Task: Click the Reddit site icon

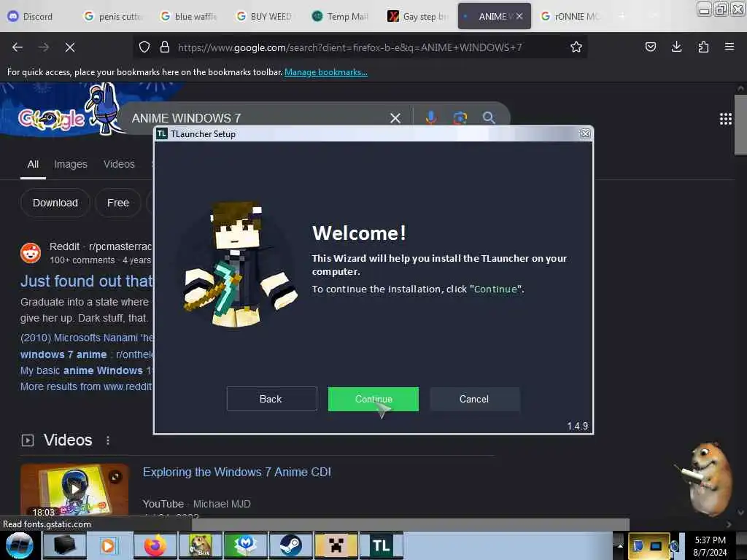Action: [x=31, y=253]
